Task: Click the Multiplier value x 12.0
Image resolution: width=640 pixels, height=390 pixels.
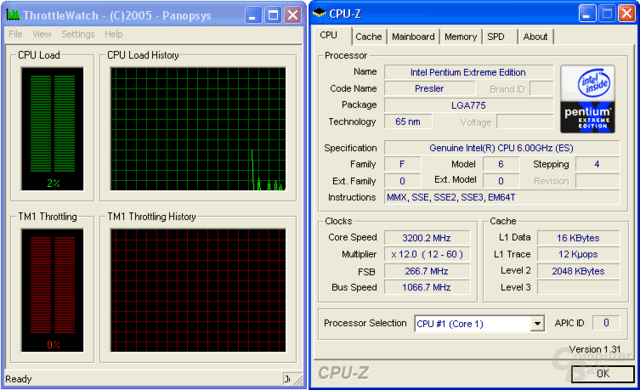Action: [427, 254]
